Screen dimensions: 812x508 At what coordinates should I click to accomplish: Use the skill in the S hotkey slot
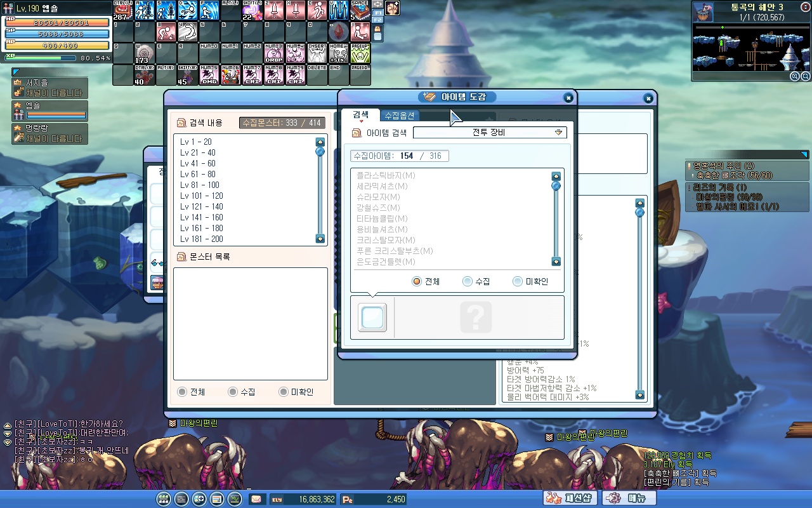(x=166, y=11)
